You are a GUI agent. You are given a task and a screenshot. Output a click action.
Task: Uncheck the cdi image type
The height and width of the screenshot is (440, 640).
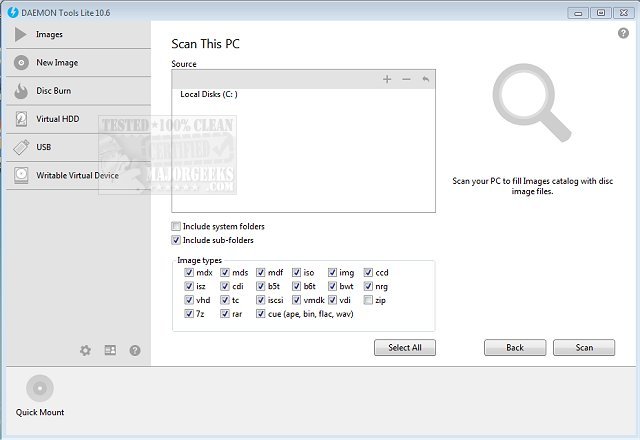pyautogui.click(x=224, y=286)
